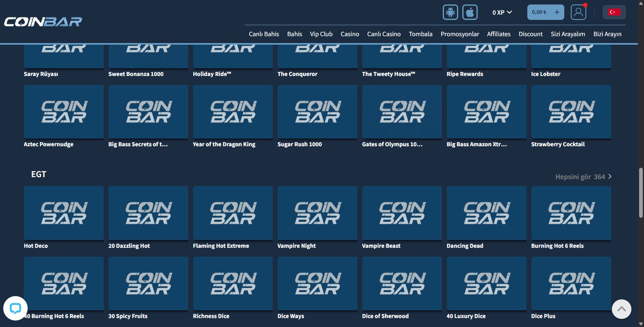Click the Android app download icon
The width and height of the screenshot is (644, 327).
450,12
